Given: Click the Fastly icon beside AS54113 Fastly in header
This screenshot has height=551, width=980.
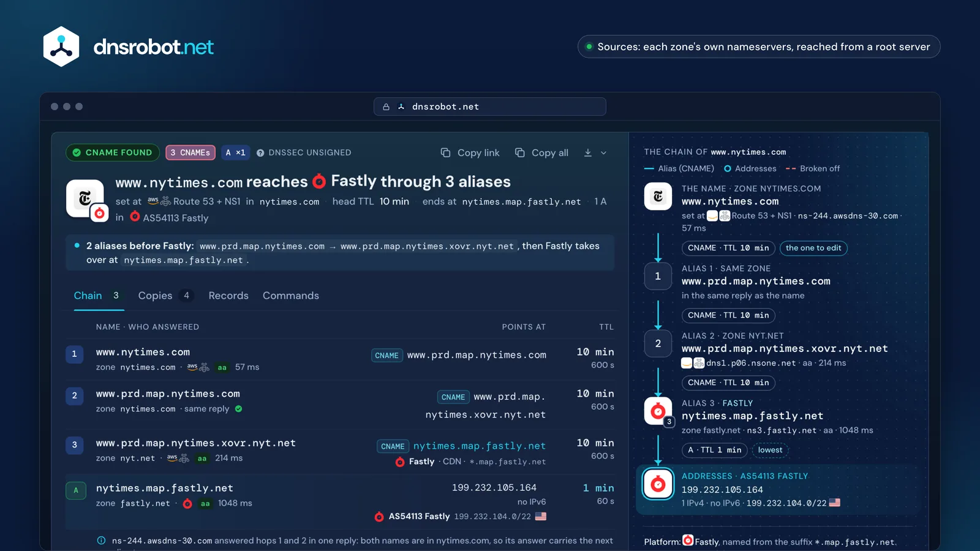Looking at the screenshot, I should (x=135, y=217).
